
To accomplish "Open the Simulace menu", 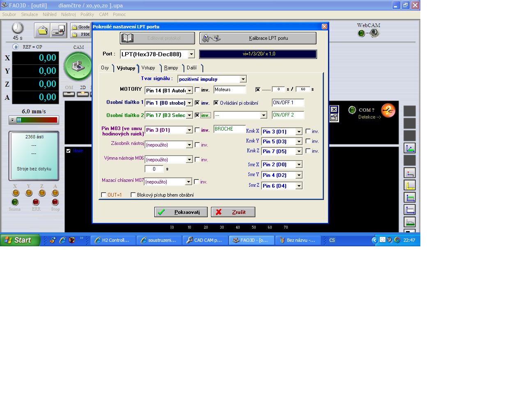I will click(29, 14).
